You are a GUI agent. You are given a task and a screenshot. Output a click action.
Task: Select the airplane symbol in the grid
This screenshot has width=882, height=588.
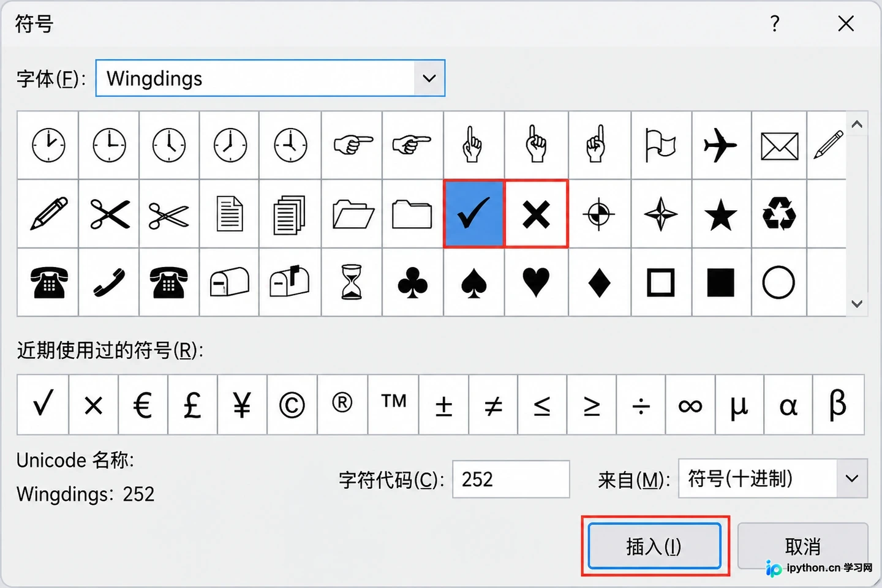[x=722, y=145]
